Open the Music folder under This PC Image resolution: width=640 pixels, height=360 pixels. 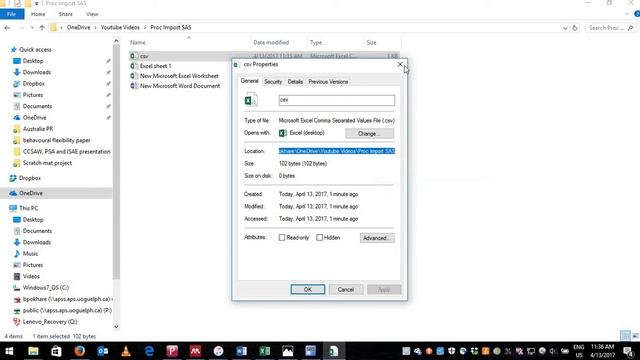30,253
